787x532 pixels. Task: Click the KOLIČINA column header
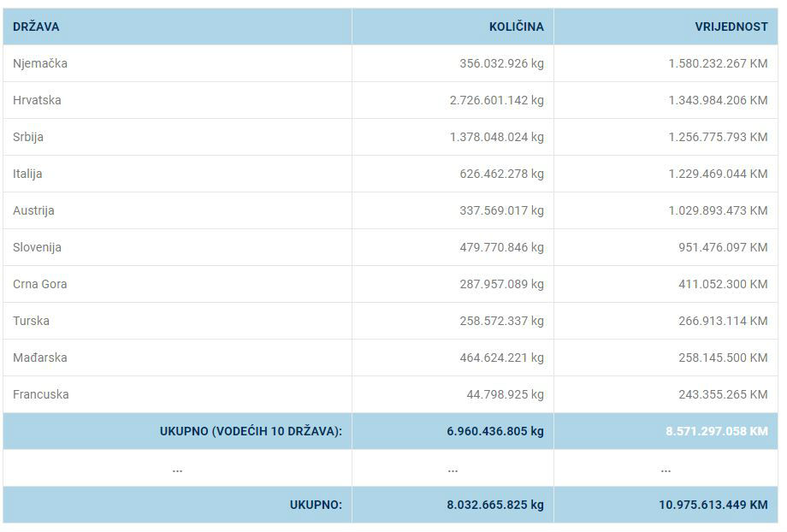coord(516,27)
